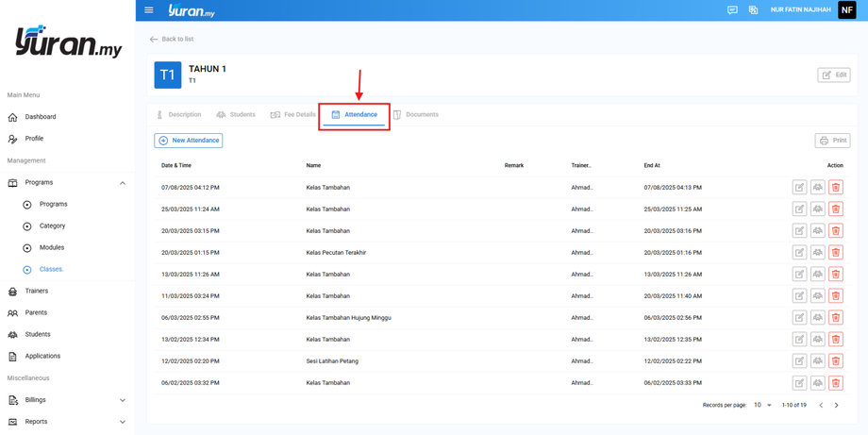Click the New Attendance button
The width and height of the screenshot is (868, 435).
189,141
